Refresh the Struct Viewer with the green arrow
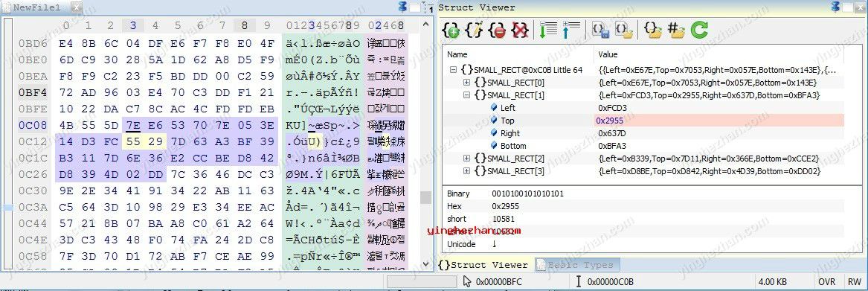This screenshot has height=291, width=868. [x=699, y=30]
